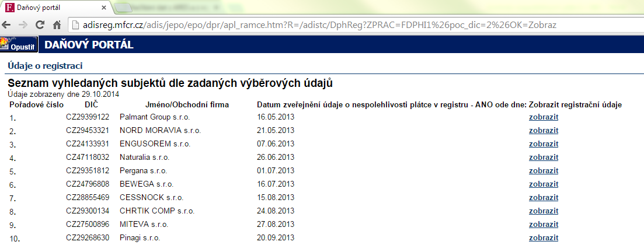644x245 pixels.
Task: Go to the browser home page icon
Action: coord(57,25)
